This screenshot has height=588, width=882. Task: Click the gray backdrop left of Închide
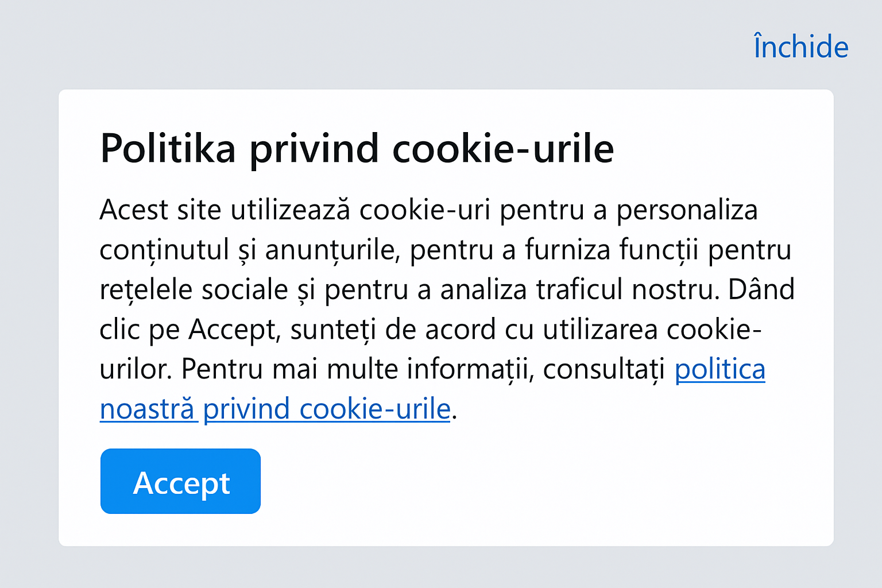(x=402, y=46)
